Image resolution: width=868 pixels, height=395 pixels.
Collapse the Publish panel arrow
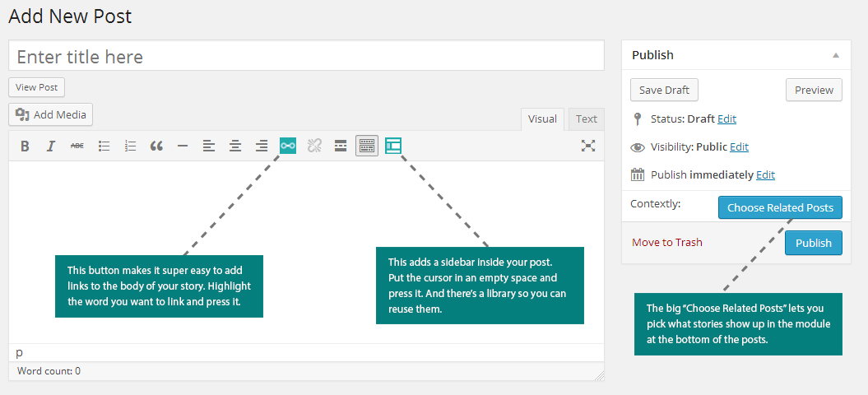(x=837, y=55)
